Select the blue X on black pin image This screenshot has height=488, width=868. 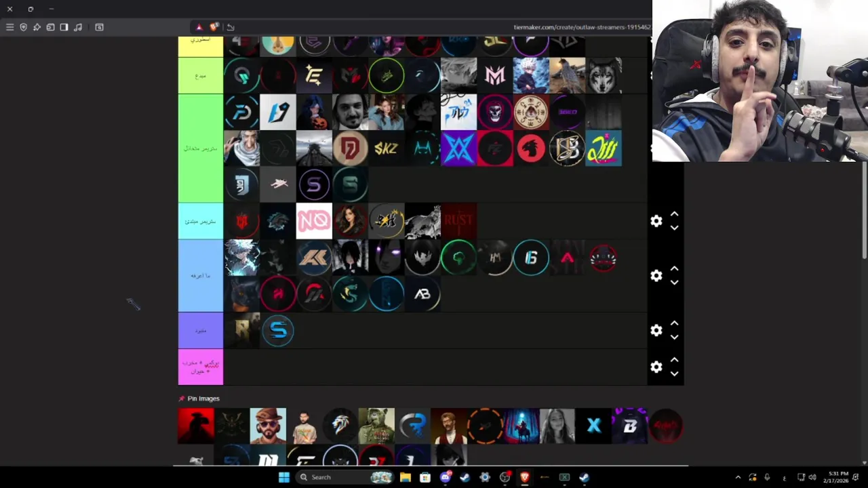click(x=593, y=426)
